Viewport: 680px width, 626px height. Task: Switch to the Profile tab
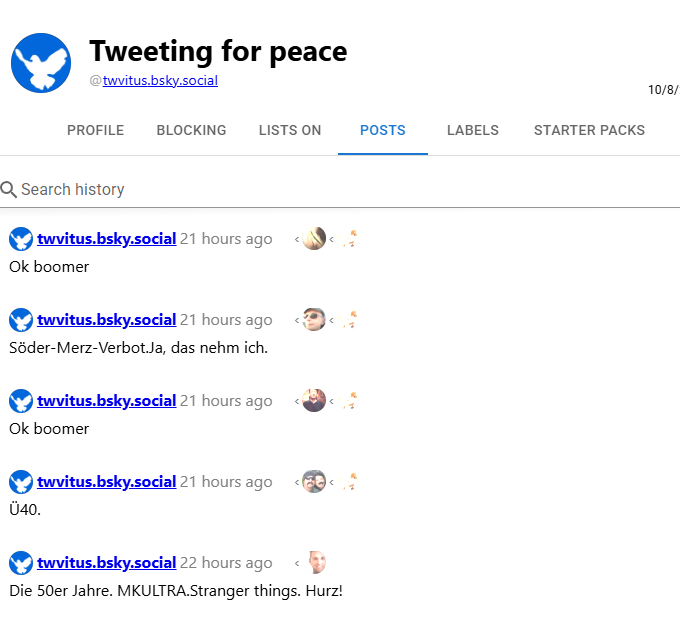point(95,130)
